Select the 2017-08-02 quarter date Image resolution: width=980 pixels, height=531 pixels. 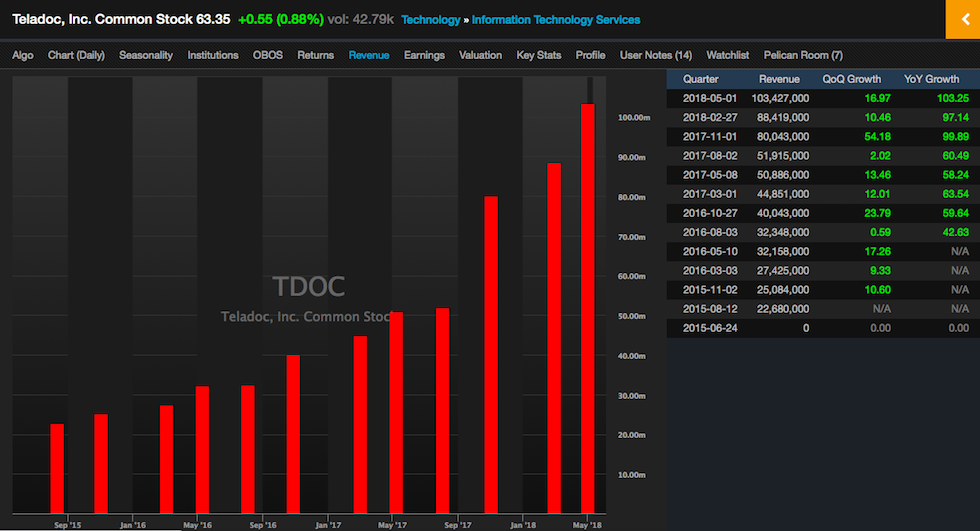(x=710, y=156)
